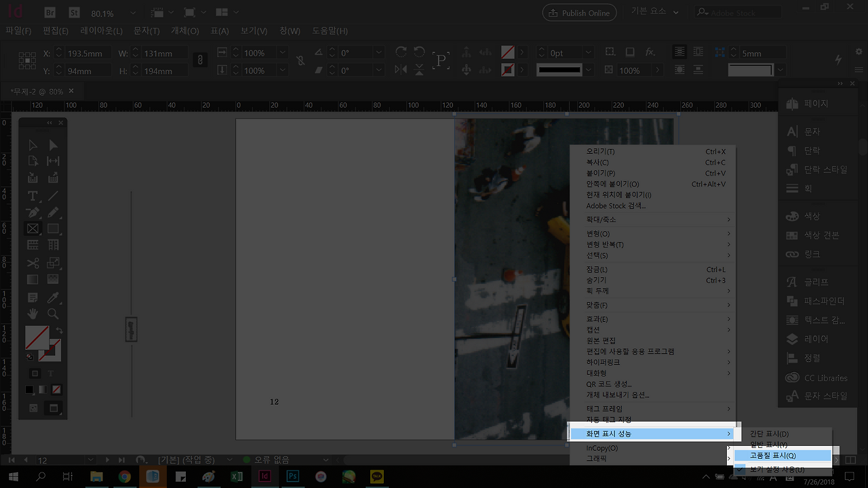This screenshot has height=488, width=868.
Task: Select the Selection tool arrow
Action: point(33,145)
